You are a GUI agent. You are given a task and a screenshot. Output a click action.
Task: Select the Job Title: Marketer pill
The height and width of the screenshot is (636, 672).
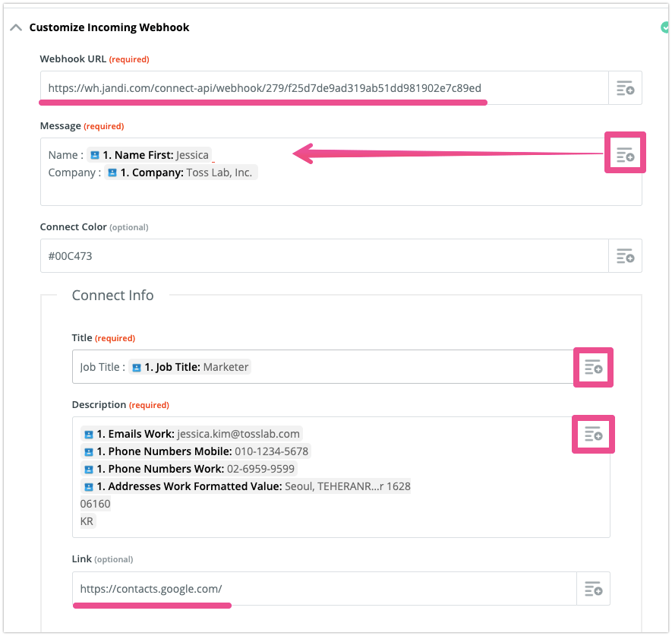[190, 367]
